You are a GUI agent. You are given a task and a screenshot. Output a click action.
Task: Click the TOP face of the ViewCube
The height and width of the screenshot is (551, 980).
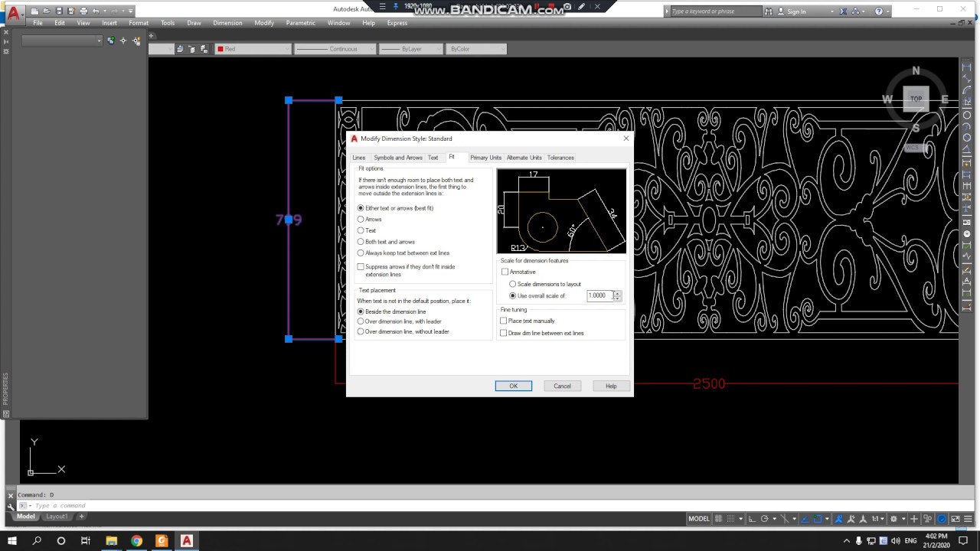[x=916, y=99]
